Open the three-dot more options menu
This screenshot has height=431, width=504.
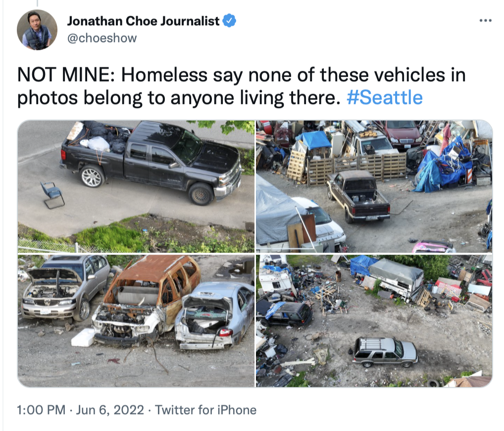click(x=485, y=21)
